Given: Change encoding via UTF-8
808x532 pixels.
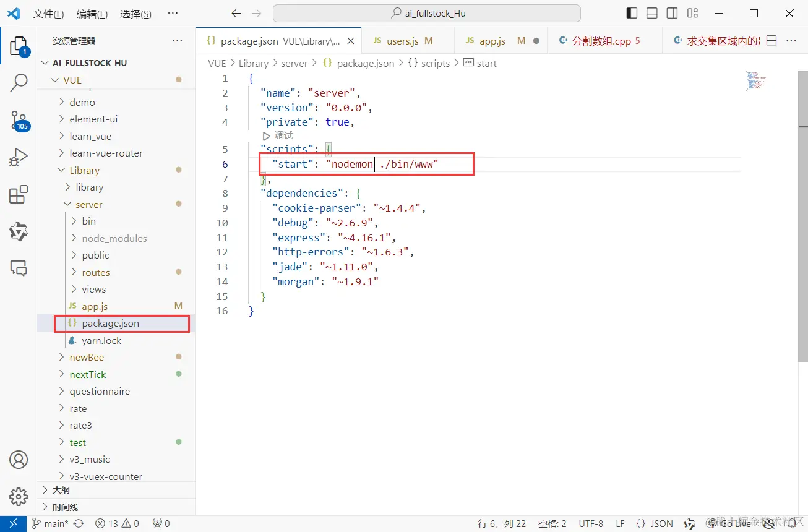Looking at the screenshot, I should tap(591, 523).
